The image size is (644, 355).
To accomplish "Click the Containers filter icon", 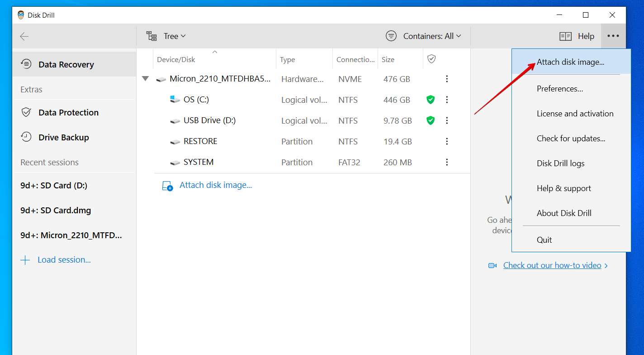I will click(x=391, y=36).
